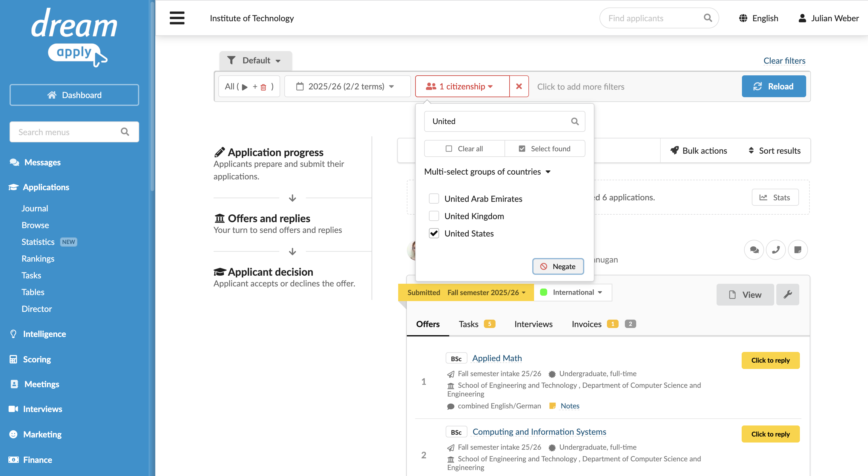Viewport: 868px width, 476px height.
Task: Click Clear all in citizenship popup
Action: click(x=464, y=149)
